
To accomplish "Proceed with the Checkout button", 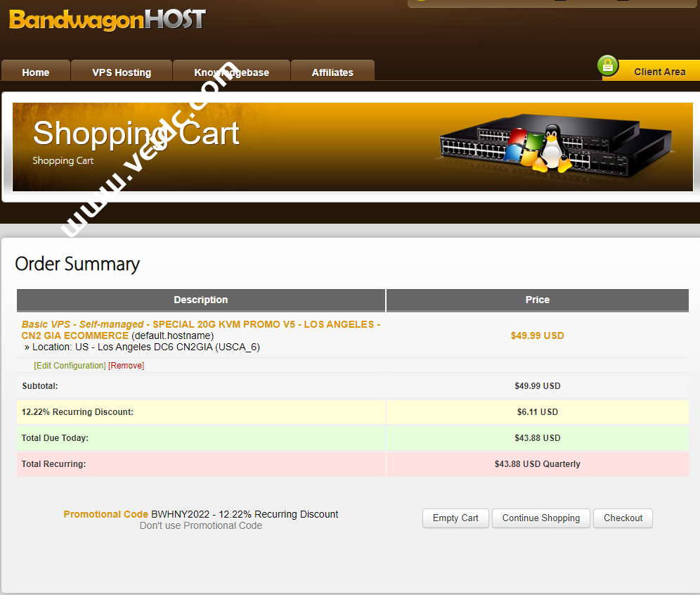I will (623, 518).
